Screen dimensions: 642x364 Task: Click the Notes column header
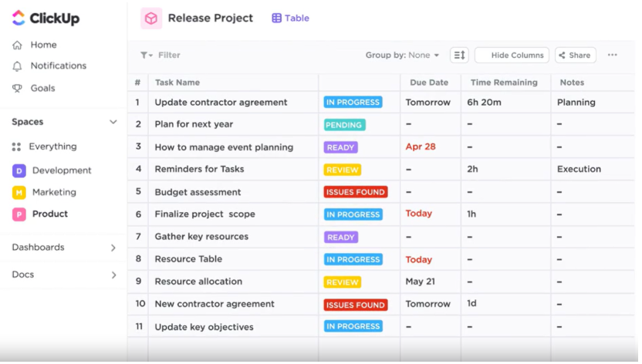click(x=572, y=83)
